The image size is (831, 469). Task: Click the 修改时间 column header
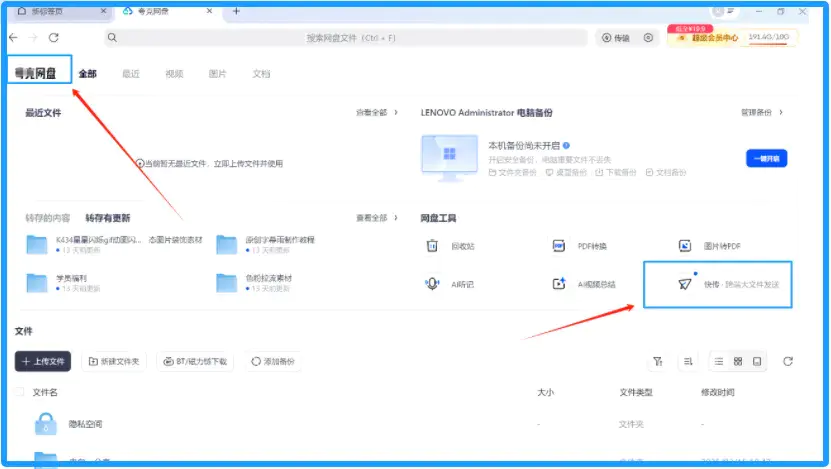click(x=718, y=392)
